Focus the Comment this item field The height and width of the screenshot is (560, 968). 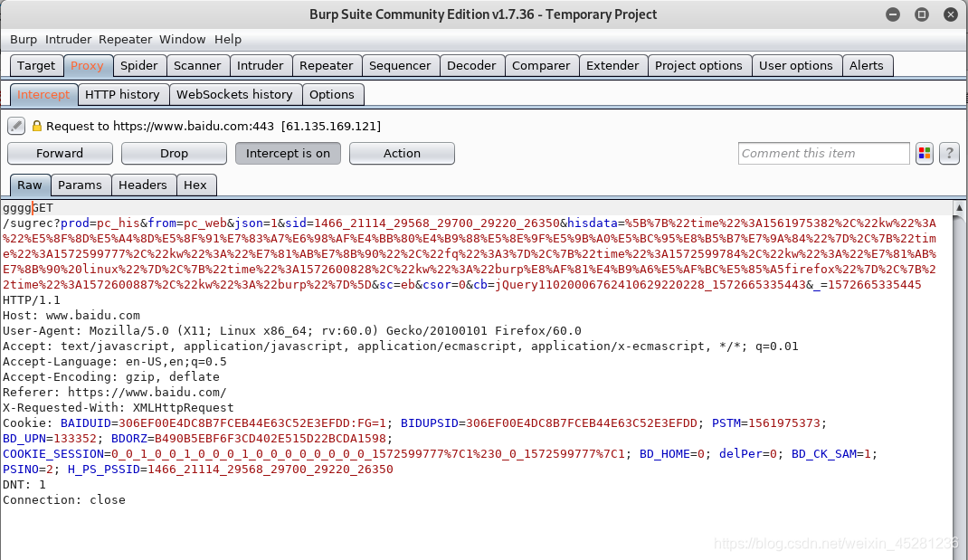point(823,153)
